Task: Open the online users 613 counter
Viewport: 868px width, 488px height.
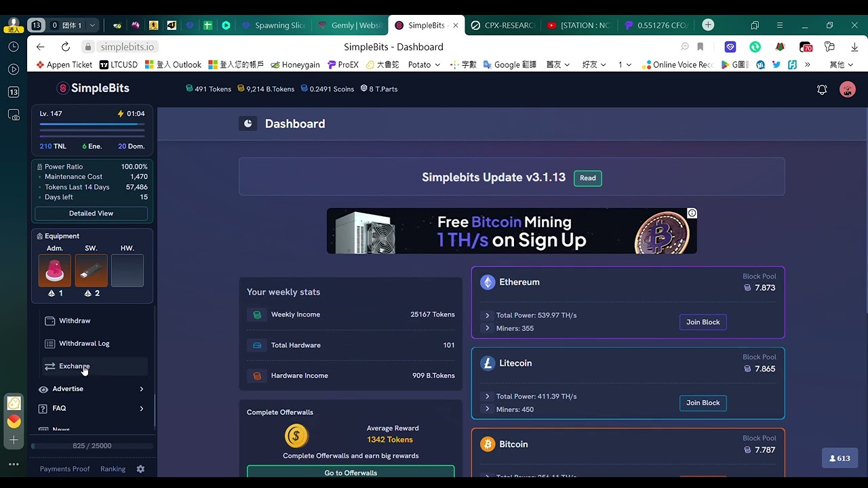Action: click(840, 458)
